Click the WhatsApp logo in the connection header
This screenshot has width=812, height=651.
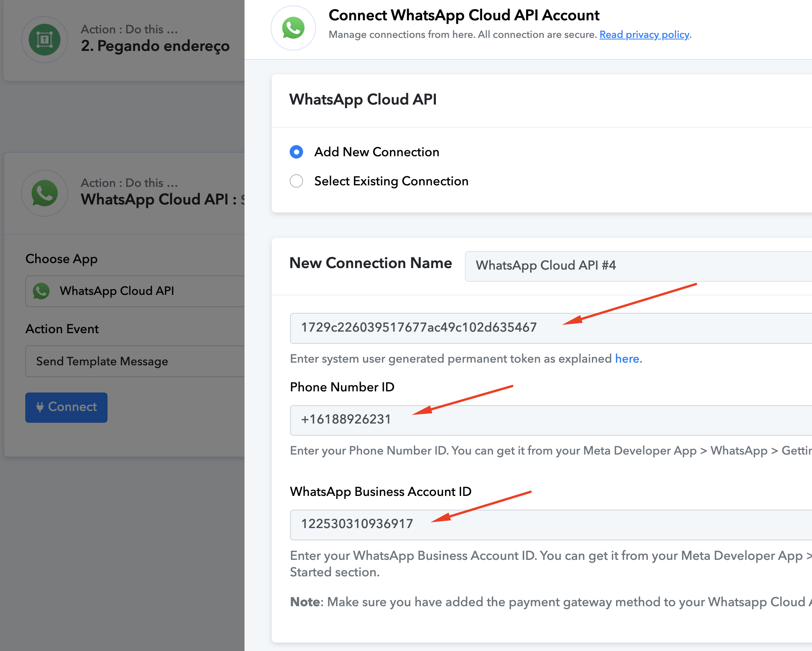click(293, 28)
